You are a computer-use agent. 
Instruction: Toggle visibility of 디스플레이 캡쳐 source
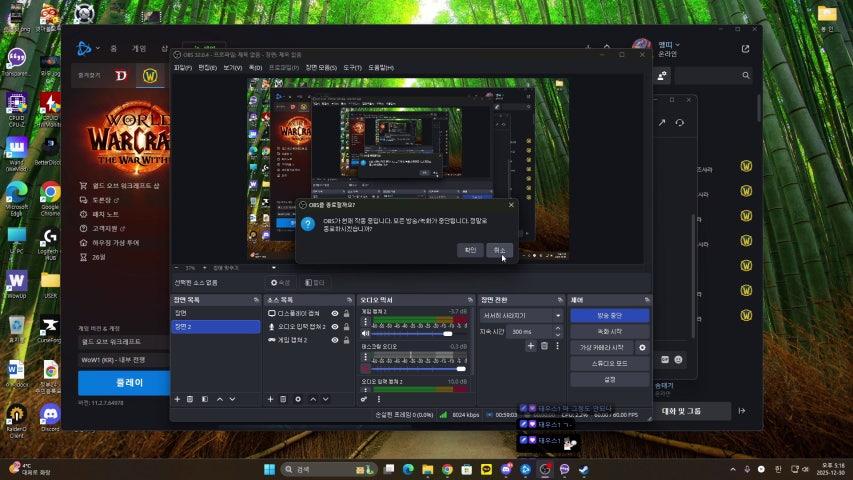pos(334,313)
